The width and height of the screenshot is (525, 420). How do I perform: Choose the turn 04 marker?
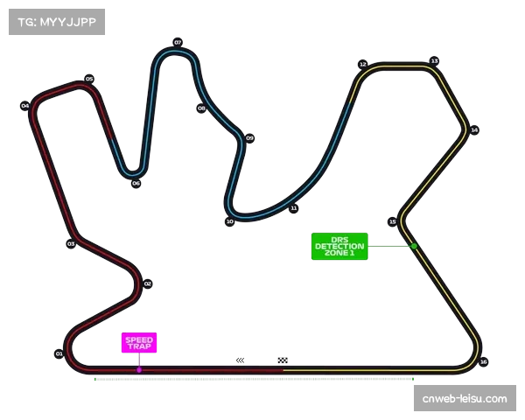click(x=25, y=105)
